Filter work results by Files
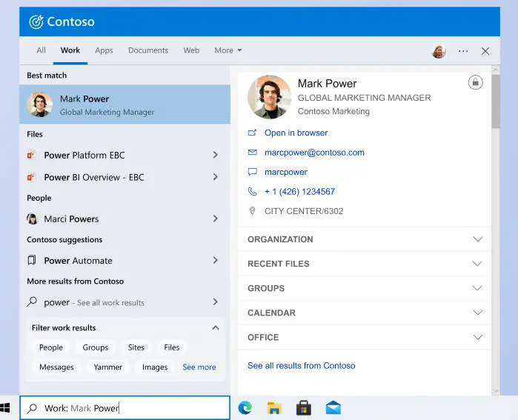The image size is (518, 420). pyautogui.click(x=172, y=347)
